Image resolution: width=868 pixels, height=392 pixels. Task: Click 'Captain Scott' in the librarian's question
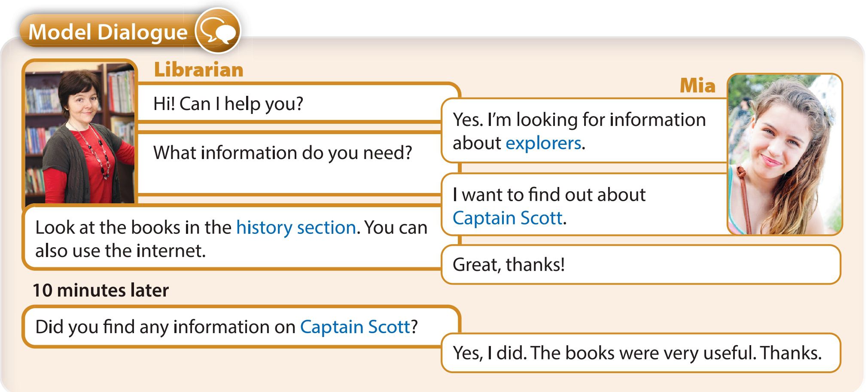click(x=355, y=327)
